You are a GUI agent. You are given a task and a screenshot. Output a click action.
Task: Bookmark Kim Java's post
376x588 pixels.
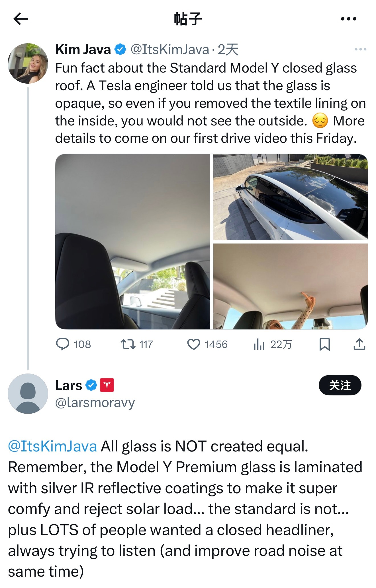(324, 344)
